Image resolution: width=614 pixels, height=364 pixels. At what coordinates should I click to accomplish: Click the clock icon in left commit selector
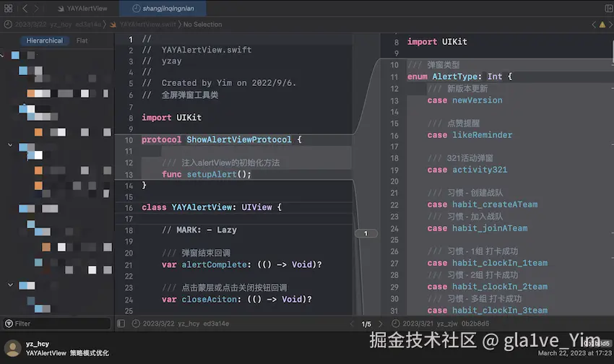coord(136,324)
